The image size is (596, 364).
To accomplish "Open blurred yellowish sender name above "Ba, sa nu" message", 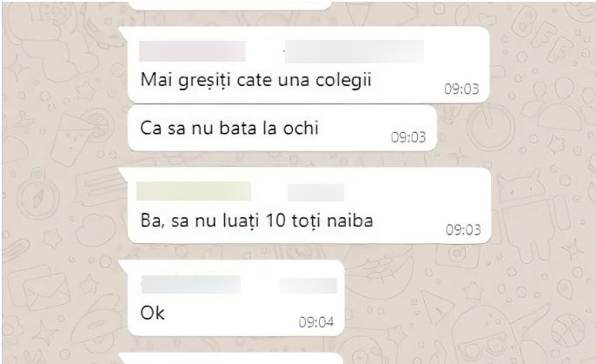I will 194,191.
